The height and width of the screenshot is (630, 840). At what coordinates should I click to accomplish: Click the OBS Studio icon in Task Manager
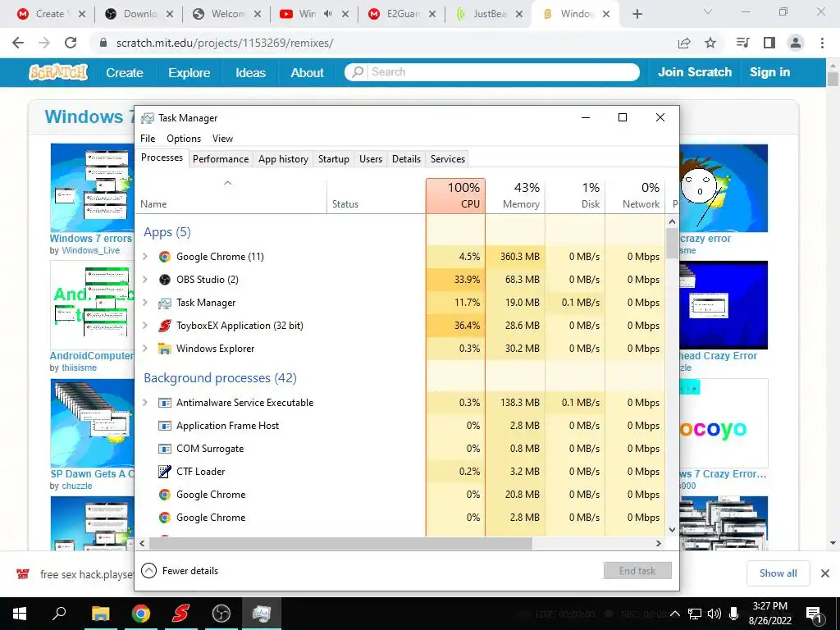pyautogui.click(x=164, y=280)
